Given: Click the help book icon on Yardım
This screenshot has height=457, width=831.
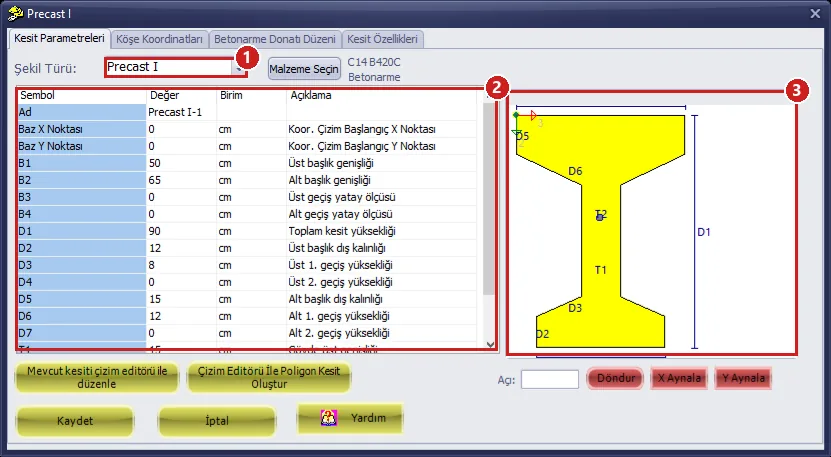Looking at the screenshot, I should (x=329, y=418).
